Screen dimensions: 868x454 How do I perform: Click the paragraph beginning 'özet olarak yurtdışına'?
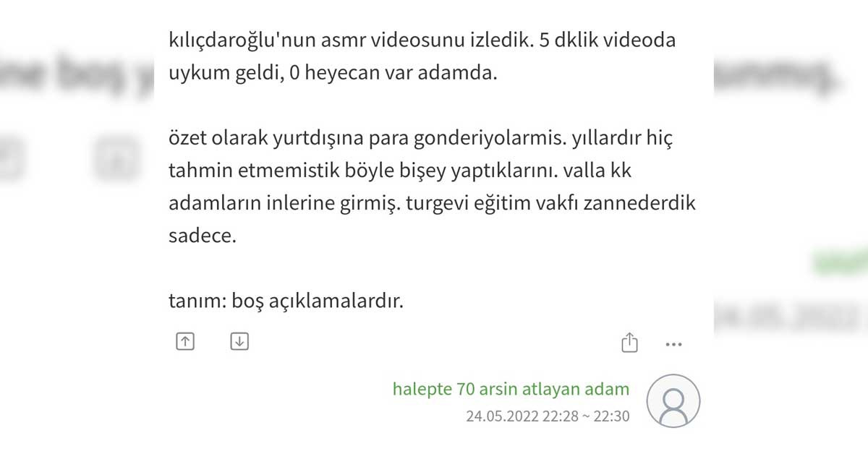click(432, 187)
